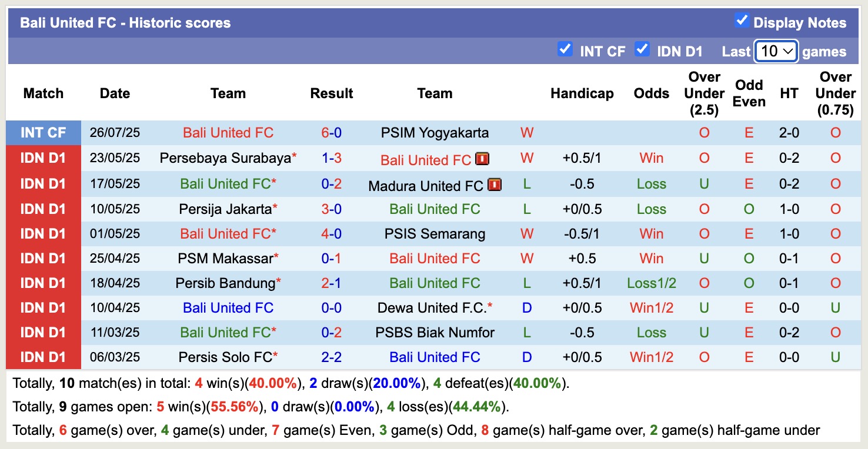868x449 pixels.
Task: Toggle the IDN D1 filter checkbox
Action: 643,50
